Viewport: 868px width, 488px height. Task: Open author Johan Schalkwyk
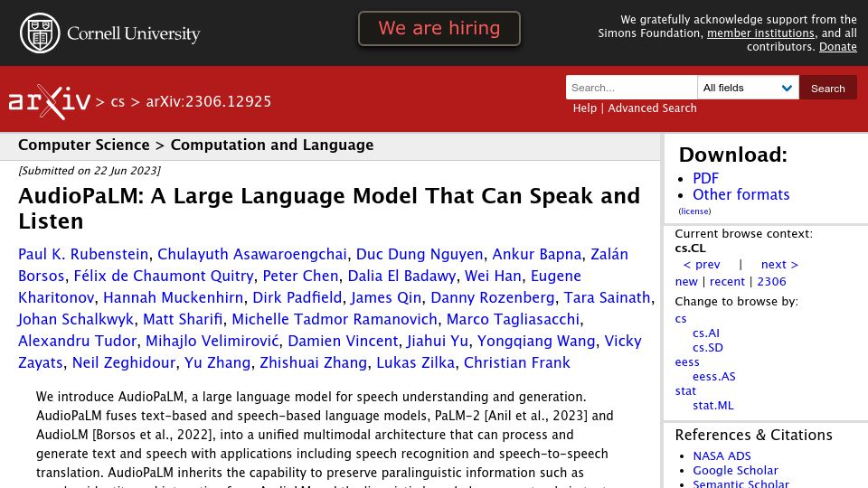click(76, 319)
